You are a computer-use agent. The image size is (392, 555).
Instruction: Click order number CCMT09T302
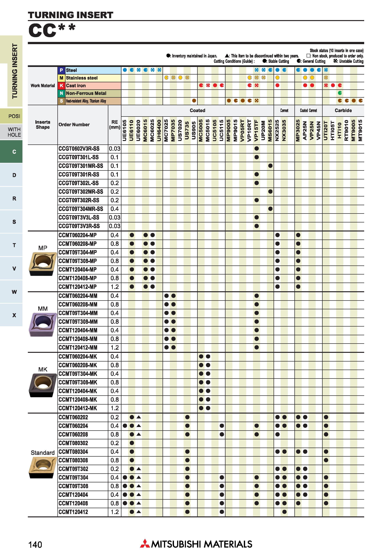coord(73,469)
